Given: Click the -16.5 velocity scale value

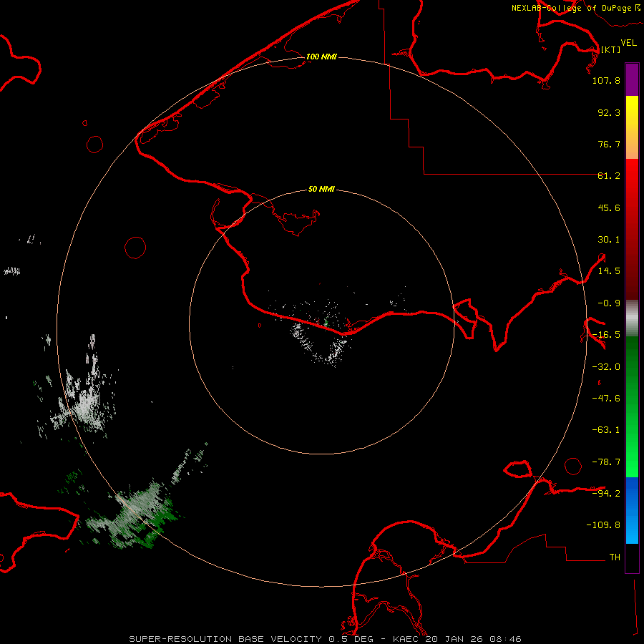Looking at the screenshot, I should 606,335.
